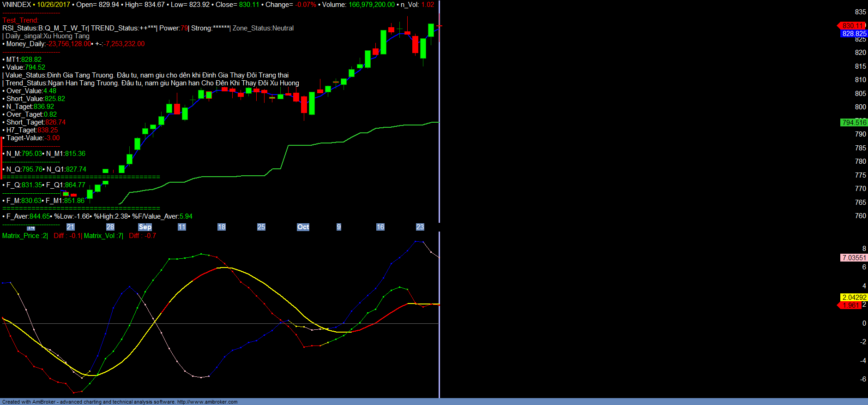The width and height of the screenshot is (868, 405).
Task: Click the Matrix_Price indicator label
Action: (21, 236)
